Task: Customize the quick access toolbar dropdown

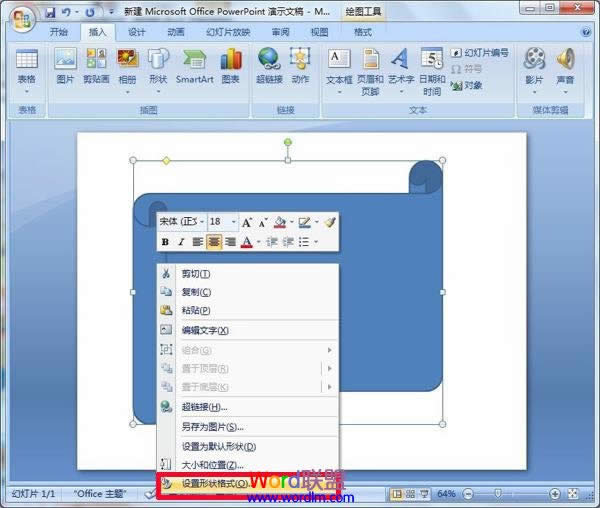Action: (112, 13)
